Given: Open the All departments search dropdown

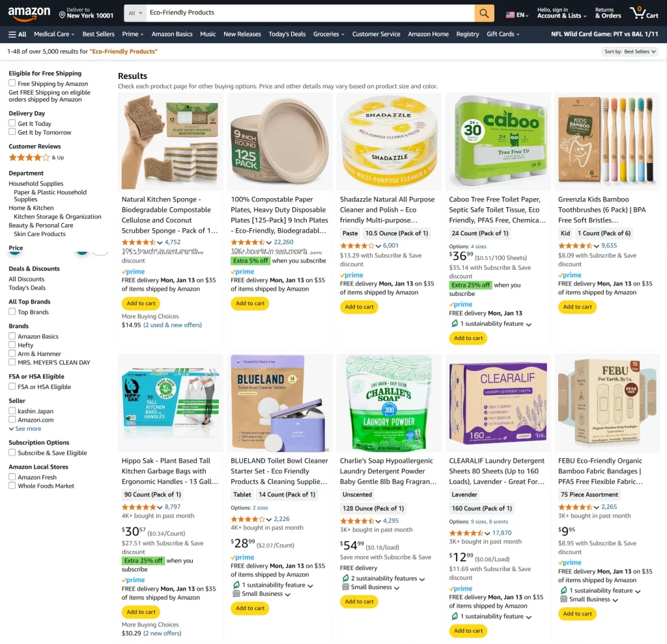Looking at the screenshot, I should [x=135, y=13].
